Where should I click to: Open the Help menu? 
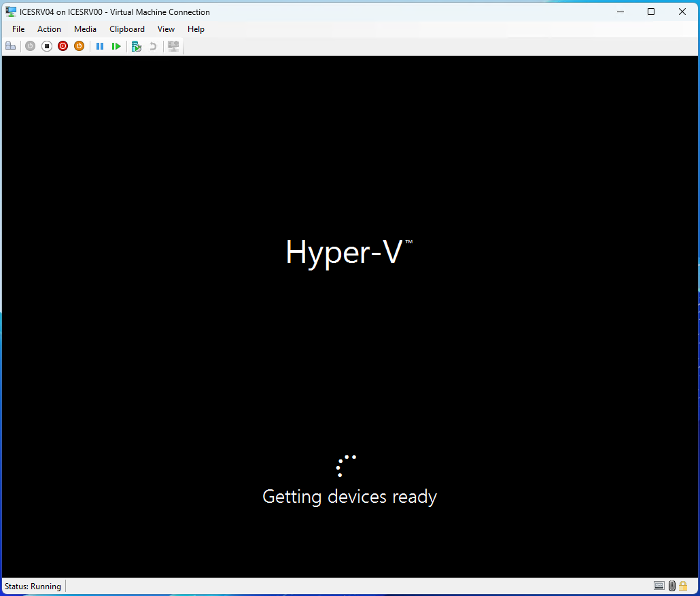[196, 29]
